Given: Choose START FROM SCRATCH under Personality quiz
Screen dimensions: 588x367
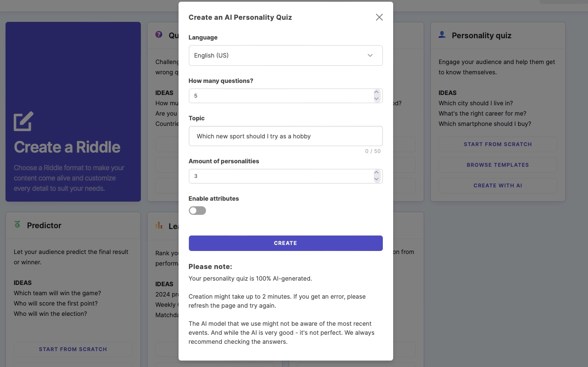Looking at the screenshot, I should click(x=498, y=144).
